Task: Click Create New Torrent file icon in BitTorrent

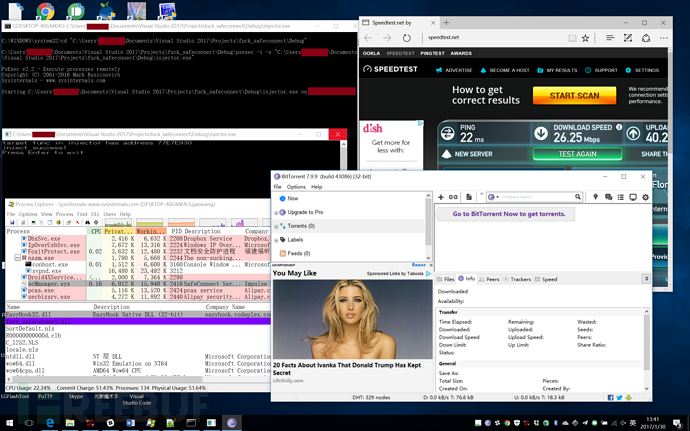Action: click(x=469, y=197)
